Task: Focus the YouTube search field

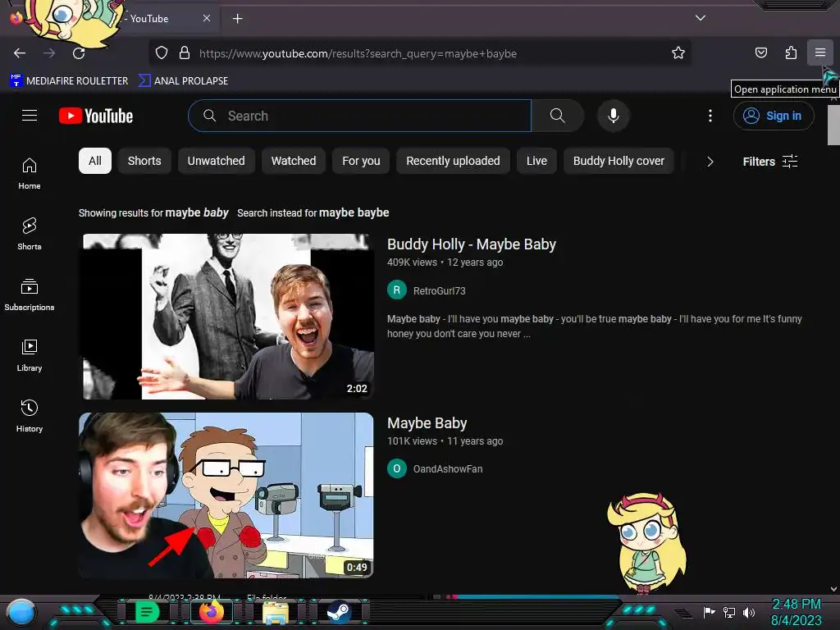Action: [359, 116]
